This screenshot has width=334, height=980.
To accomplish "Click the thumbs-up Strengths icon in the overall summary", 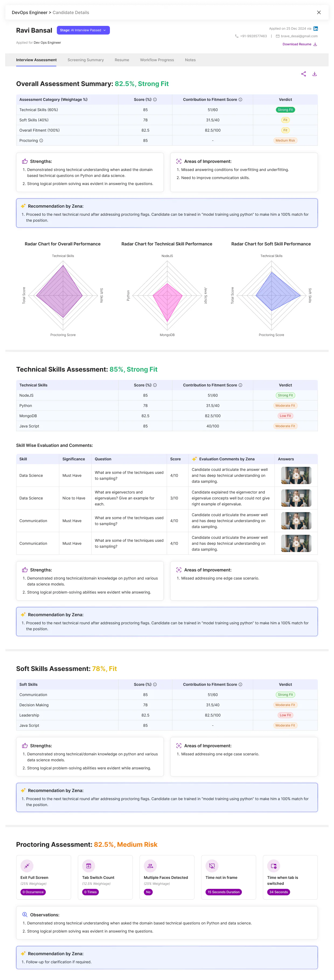I will (25, 161).
